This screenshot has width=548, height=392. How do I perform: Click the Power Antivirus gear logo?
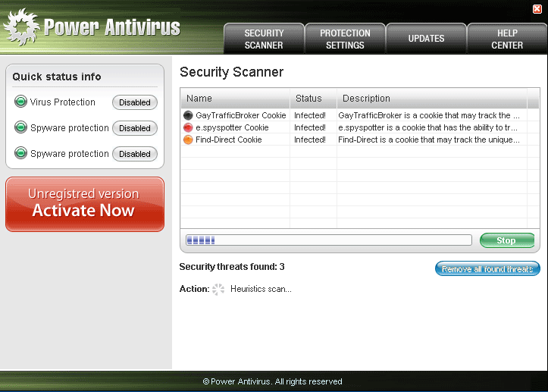21,28
